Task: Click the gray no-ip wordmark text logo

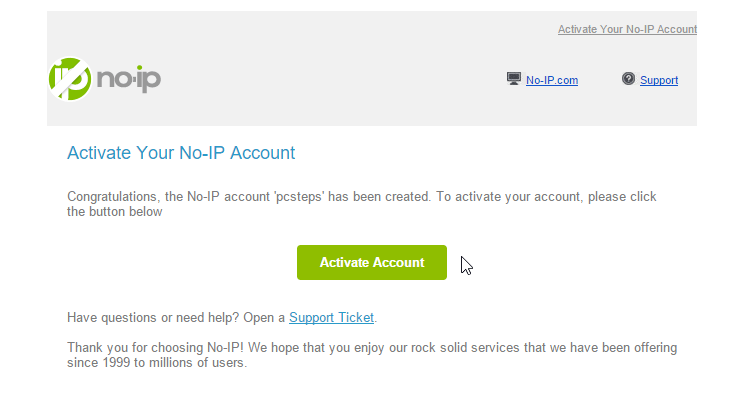Action: click(129, 79)
